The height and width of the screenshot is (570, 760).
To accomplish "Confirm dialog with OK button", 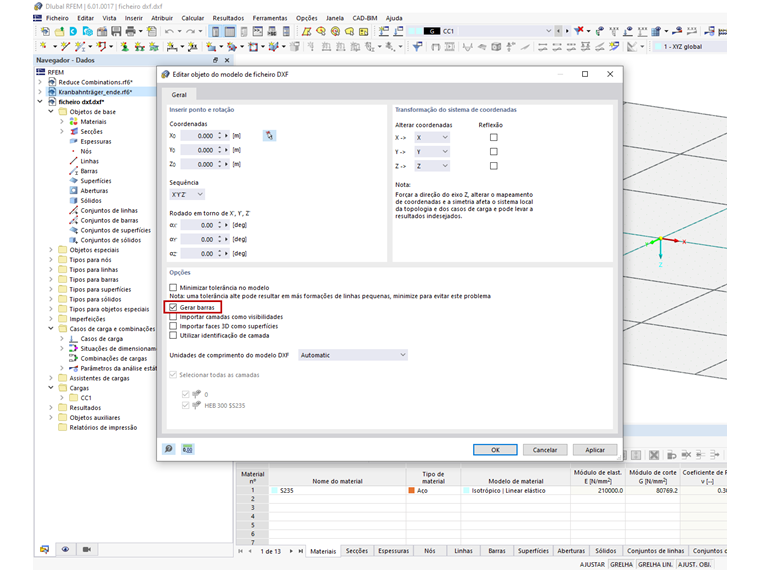I will [495, 450].
